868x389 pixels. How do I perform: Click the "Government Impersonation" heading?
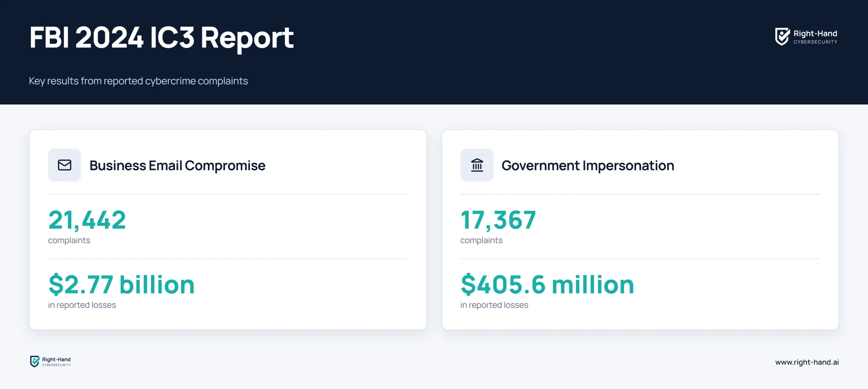tap(588, 166)
